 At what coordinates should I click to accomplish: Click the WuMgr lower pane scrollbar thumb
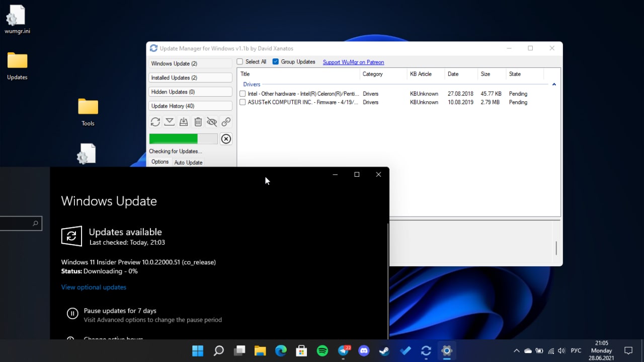[556, 248]
